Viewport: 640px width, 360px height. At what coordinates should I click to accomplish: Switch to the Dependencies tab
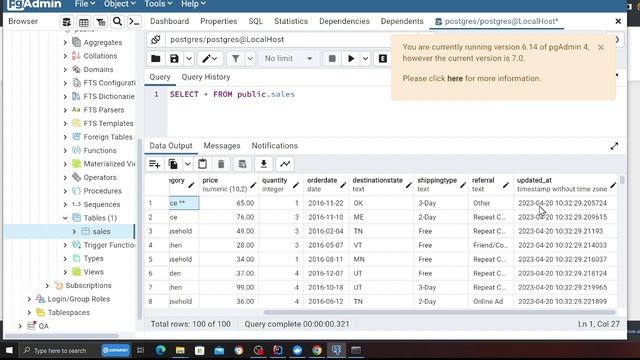pyautogui.click(x=344, y=21)
